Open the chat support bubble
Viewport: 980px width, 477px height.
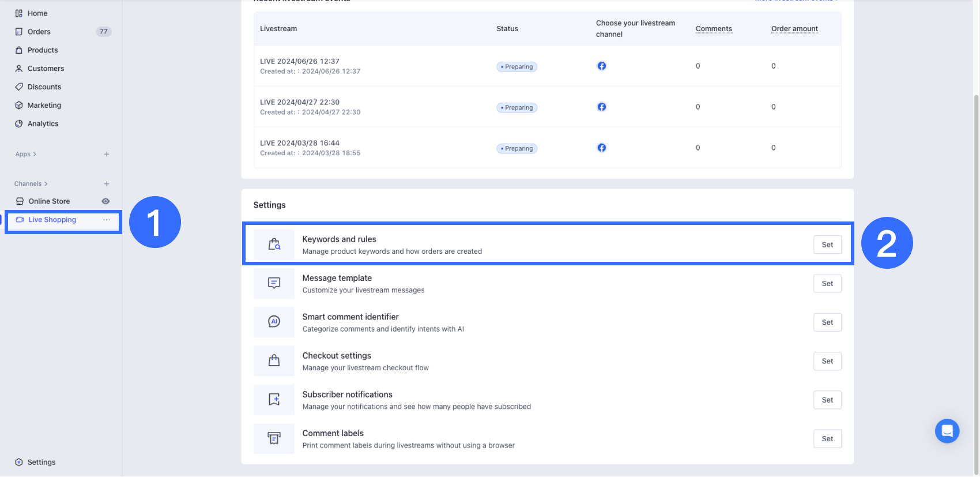pyautogui.click(x=947, y=431)
